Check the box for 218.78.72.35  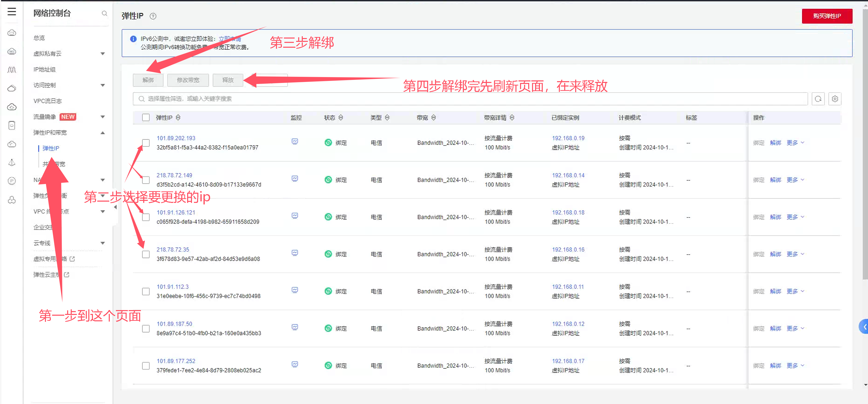click(146, 254)
